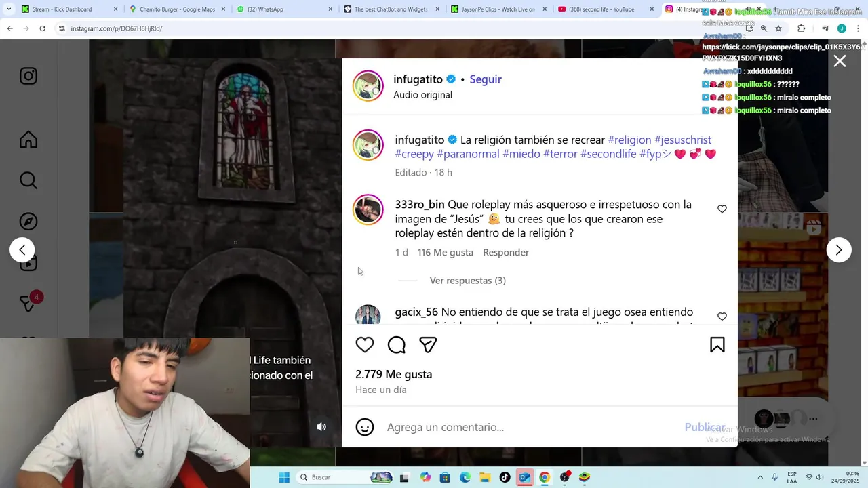Open the #creepy hashtag
The image size is (868, 488).
coord(414,154)
